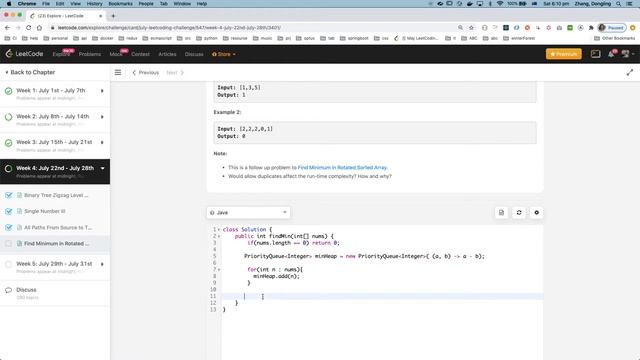Click the LeetCode logo in the navbar
Image resolution: width=640 pixels, height=360 pixels.
pyautogui.click(x=24, y=54)
